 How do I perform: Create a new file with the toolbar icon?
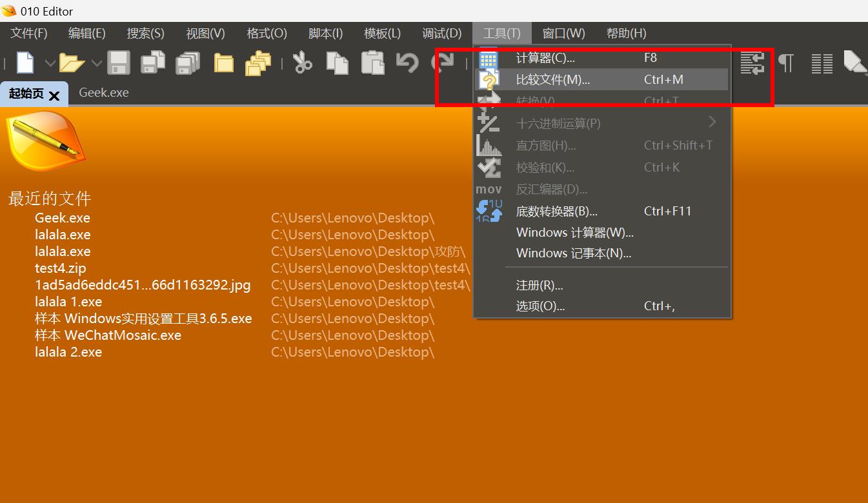pos(25,63)
